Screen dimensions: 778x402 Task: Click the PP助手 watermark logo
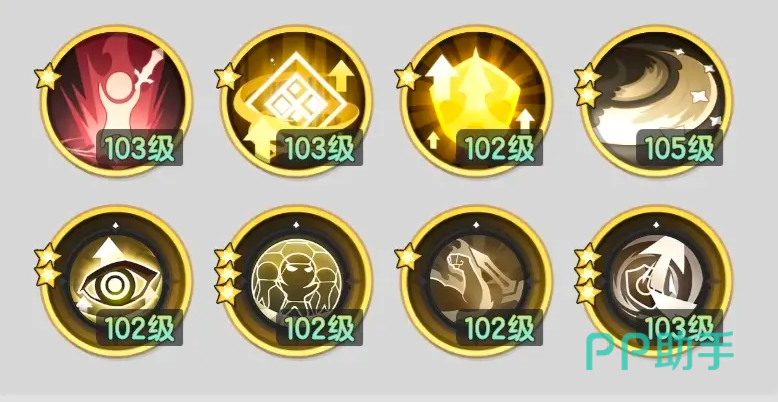click(x=660, y=351)
